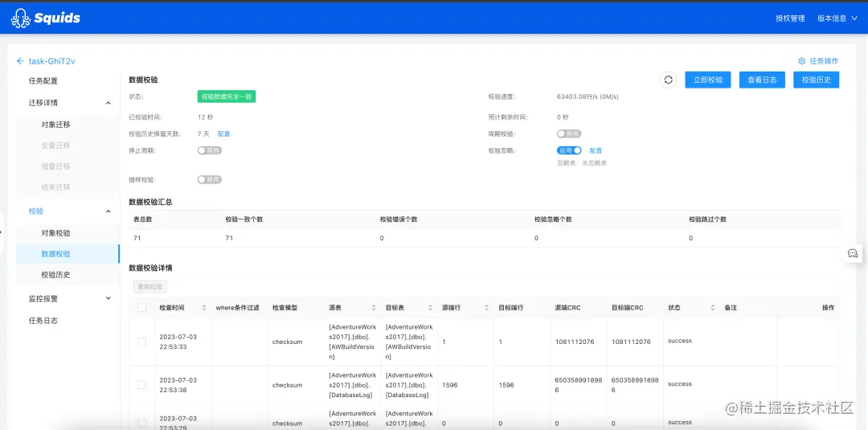The width and height of the screenshot is (868, 430).
Task: Collapse the 迁移详情 section chevron
Action: tap(108, 103)
